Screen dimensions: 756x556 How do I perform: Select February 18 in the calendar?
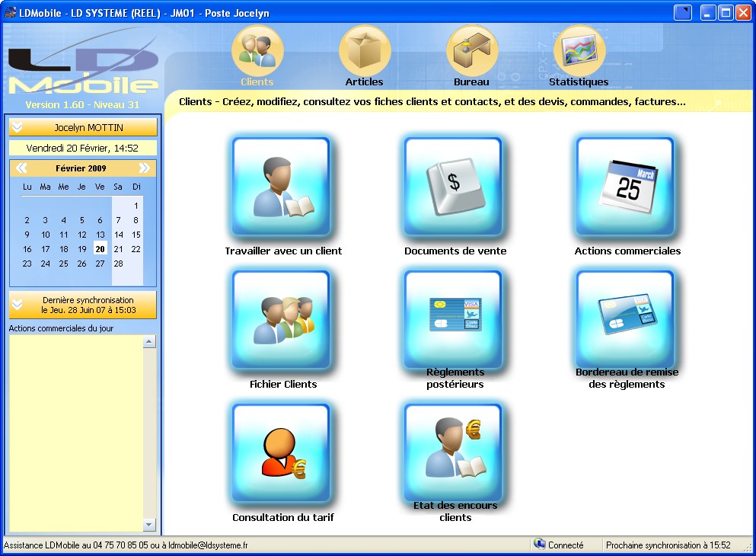[64, 249]
